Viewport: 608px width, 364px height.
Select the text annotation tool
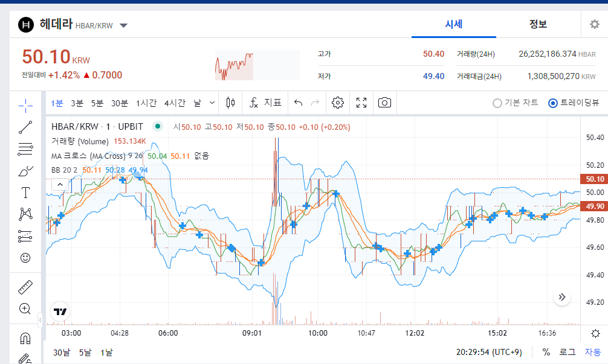[x=25, y=193]
